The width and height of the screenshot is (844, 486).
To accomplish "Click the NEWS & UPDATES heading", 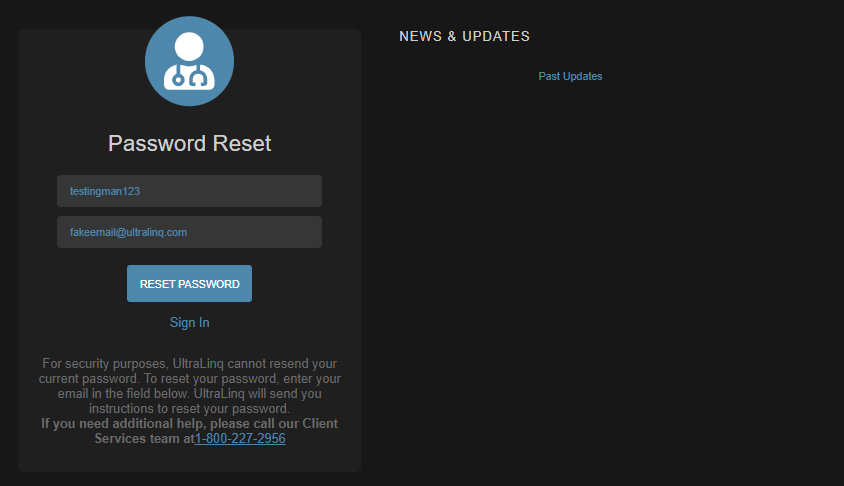I will click(465, 36).
